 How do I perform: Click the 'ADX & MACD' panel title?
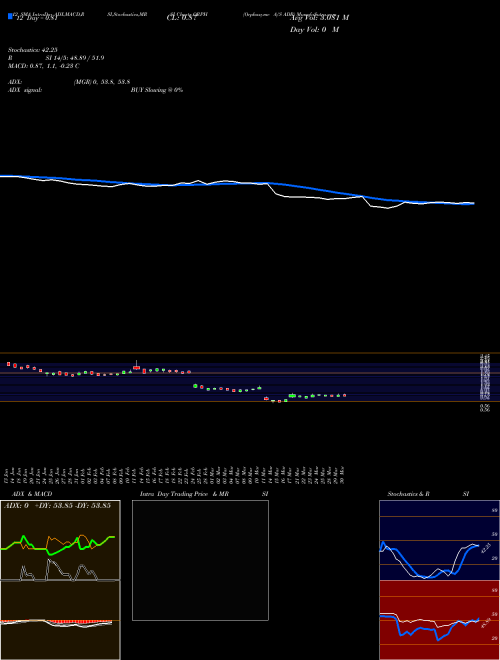[32, 494]
